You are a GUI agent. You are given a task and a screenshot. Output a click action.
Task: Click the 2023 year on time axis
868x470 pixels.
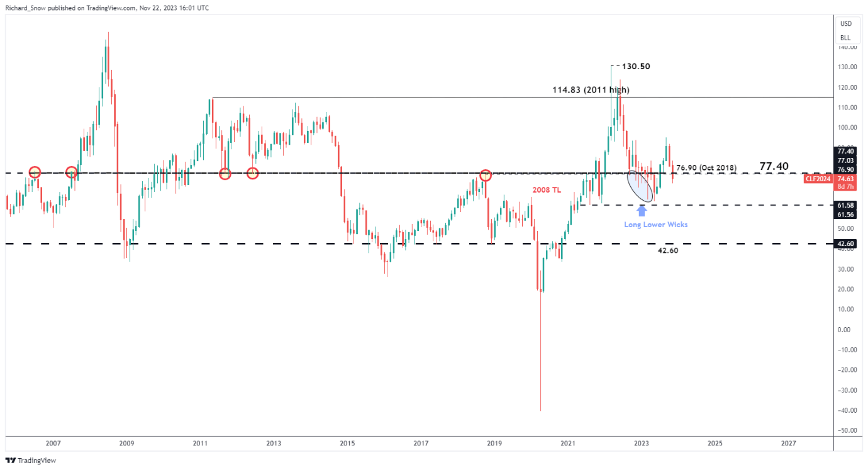coord(642,444)
